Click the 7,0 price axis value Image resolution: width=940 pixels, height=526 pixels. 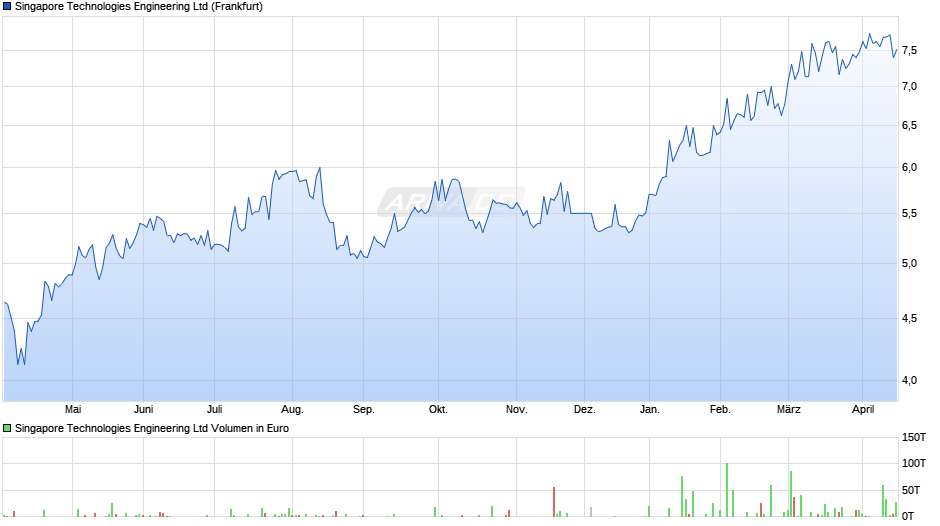tap(909, 86)
